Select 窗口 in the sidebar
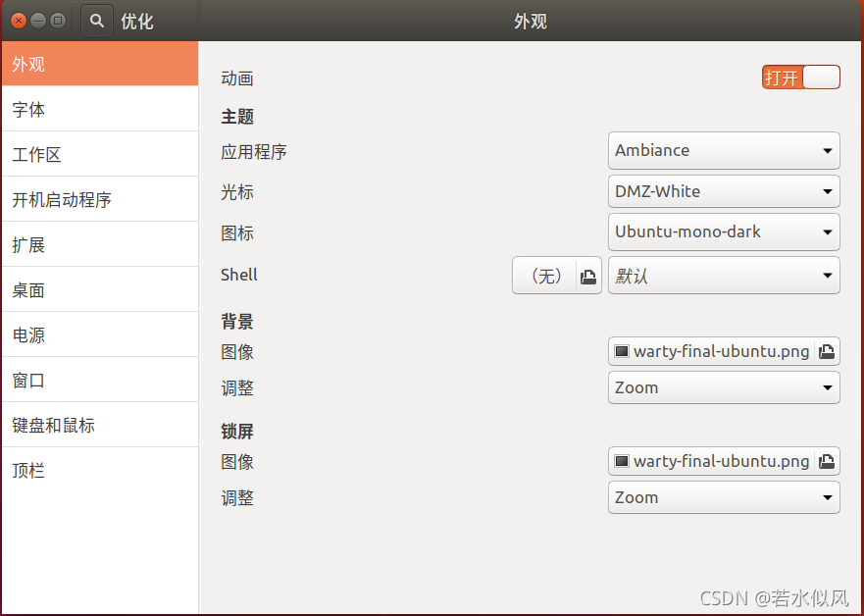 [x=100, y=381]
